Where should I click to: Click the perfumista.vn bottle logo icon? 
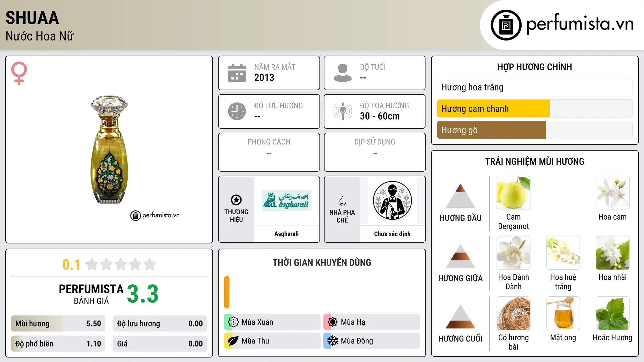(506, 25)
